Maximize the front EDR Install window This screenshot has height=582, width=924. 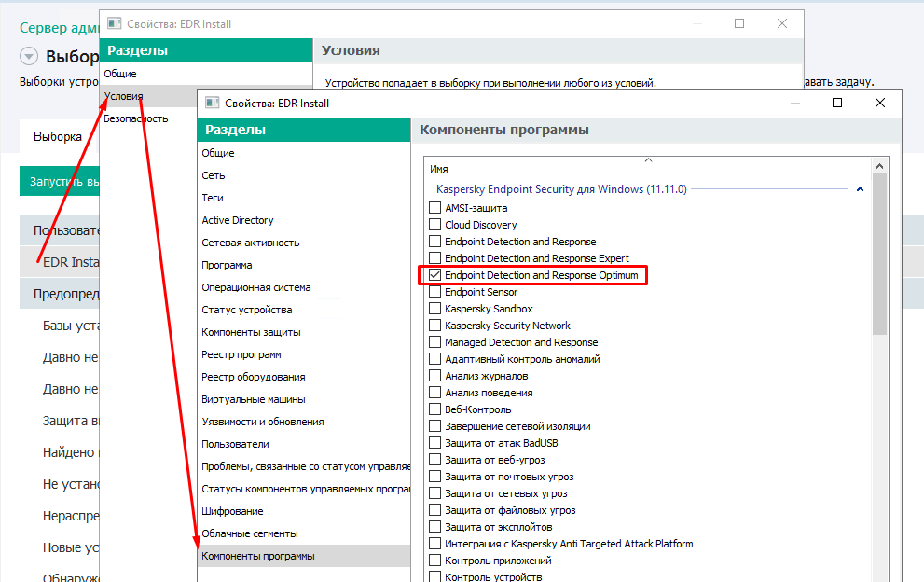pos(836,103)
